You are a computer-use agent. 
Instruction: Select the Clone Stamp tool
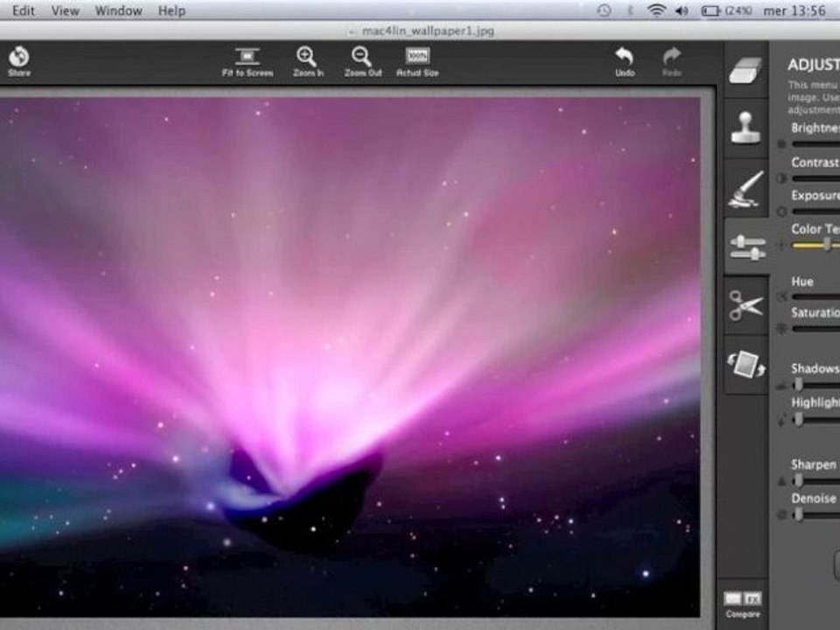pos(745,128)
